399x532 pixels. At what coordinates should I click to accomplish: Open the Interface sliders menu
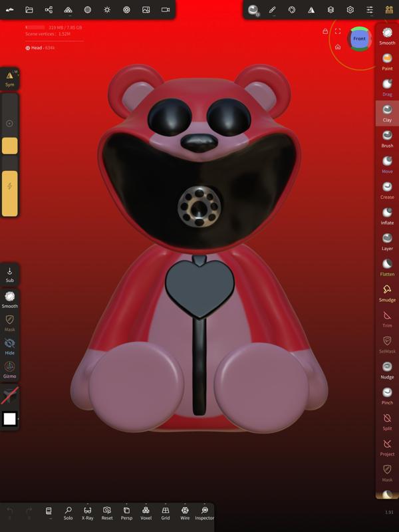[x=370, y=9]
